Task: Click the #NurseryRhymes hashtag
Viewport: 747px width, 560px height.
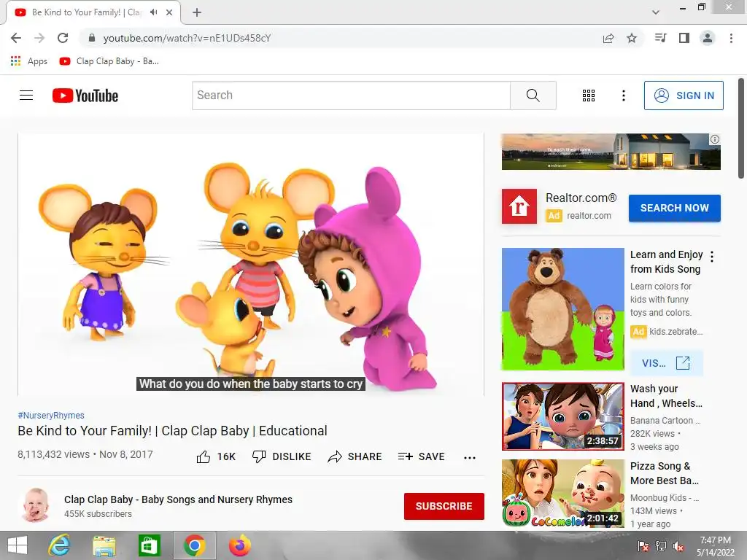Action: (x=51, y=415)
